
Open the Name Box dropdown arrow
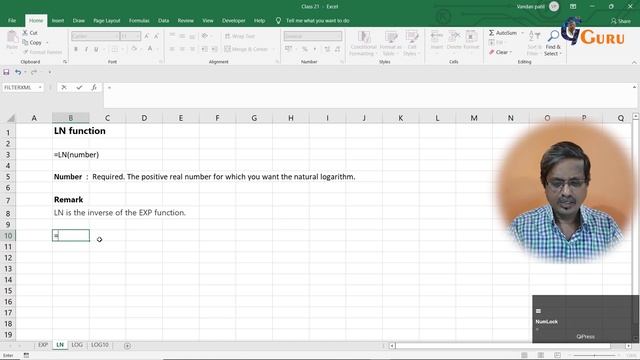(40, 87)
